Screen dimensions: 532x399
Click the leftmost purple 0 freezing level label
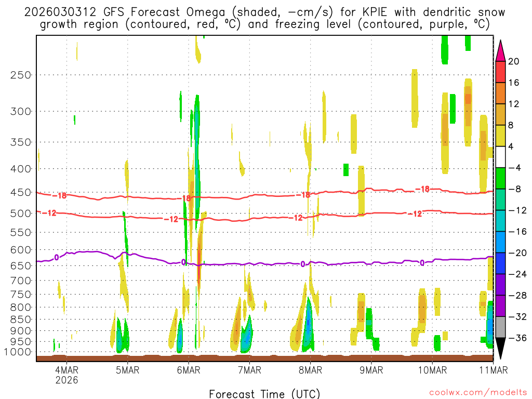point(57,257)
